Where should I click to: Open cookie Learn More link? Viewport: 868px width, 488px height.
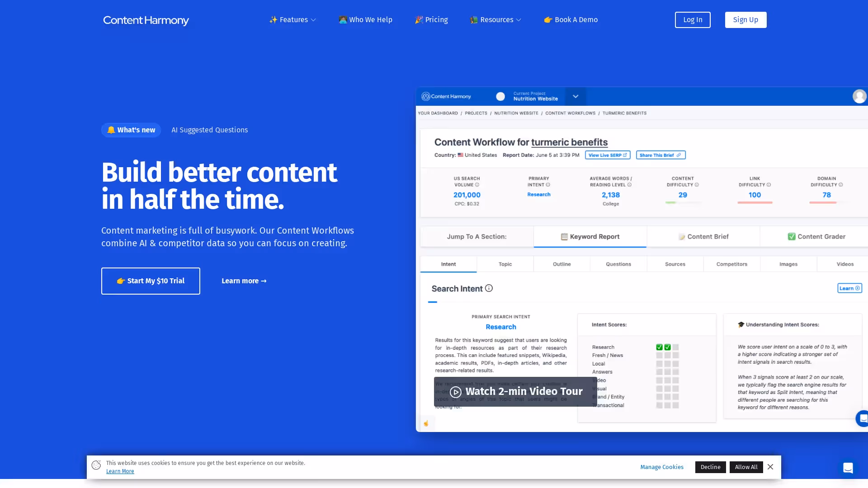click(120, 471)
